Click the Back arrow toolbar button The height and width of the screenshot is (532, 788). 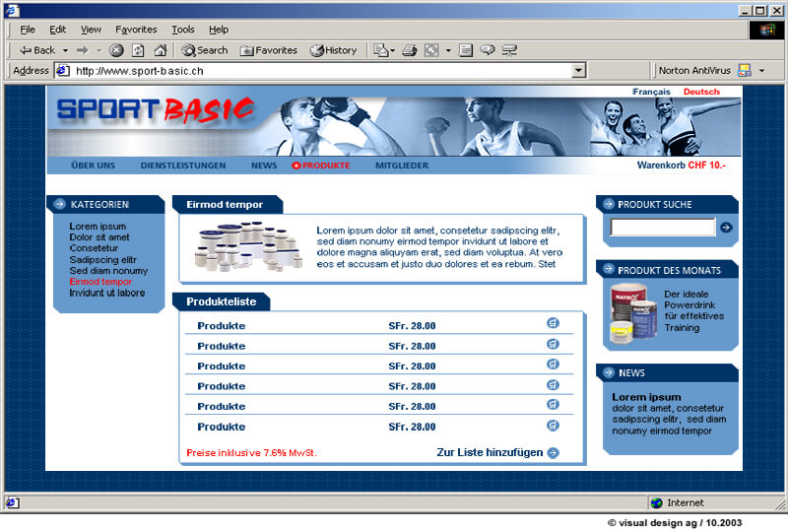(x=37, y=50)
